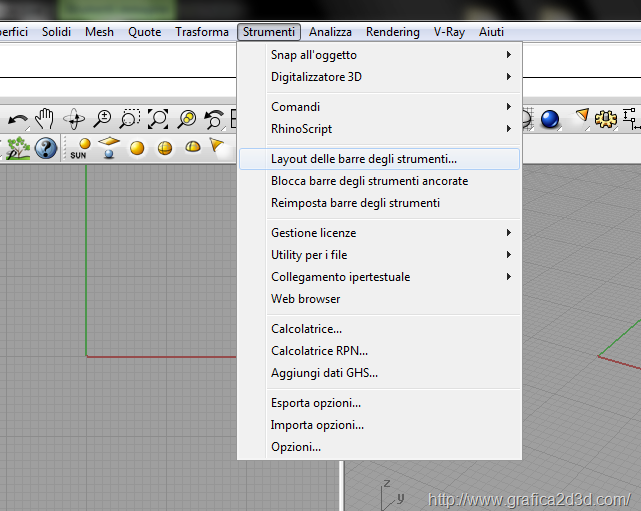Open Calcolatrice RPN from the menu

[x=379, y=351]
